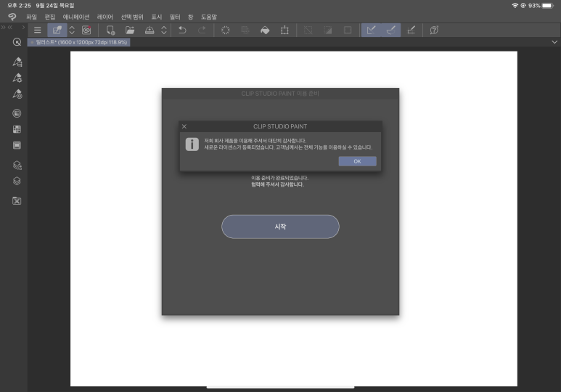The image size is (561, 392).
Task: Click OK in the license dialog
Action: click(x=357, y=161)
